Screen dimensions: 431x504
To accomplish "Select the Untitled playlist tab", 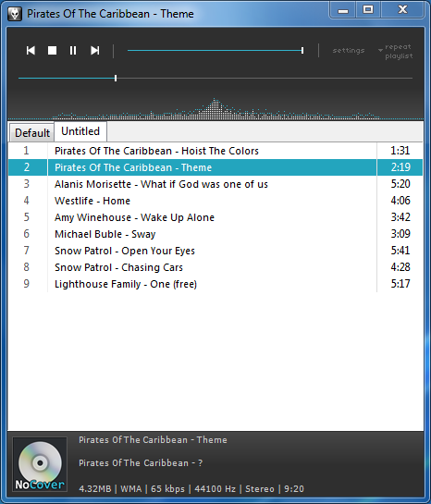I will point(80,131).
